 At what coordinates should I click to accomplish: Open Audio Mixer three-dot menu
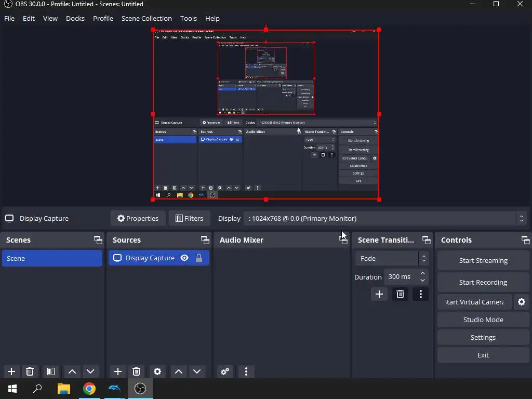[x=246, y=371]
